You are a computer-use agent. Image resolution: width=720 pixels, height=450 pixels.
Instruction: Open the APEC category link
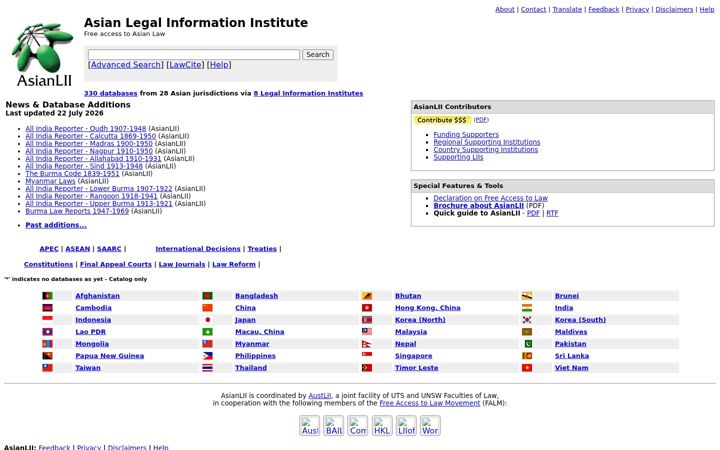49,249
